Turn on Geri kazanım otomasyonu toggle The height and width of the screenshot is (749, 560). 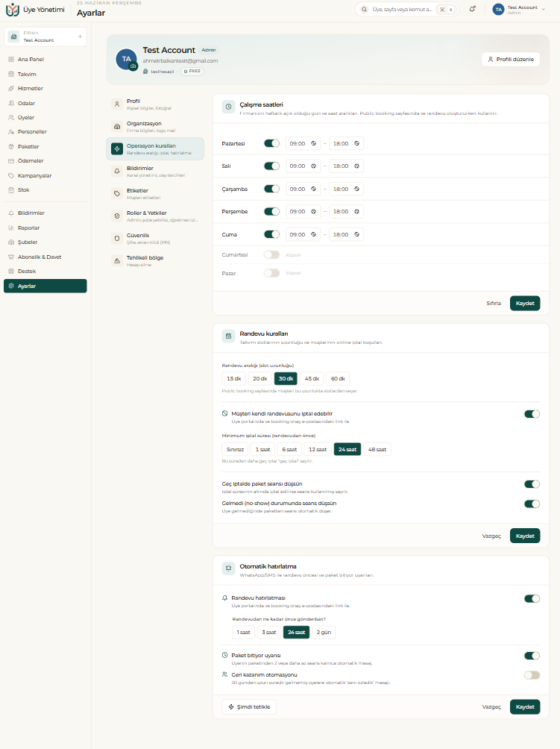pos(532,675)
